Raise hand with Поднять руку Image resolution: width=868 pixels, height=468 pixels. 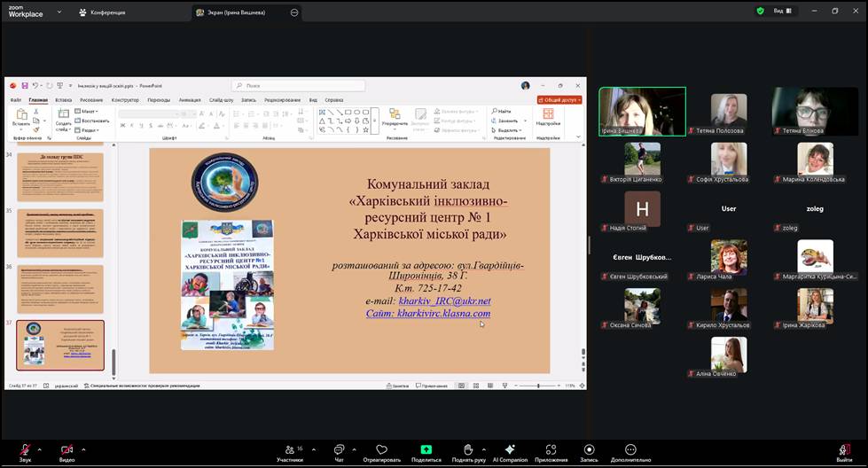[x=467, y=450]
